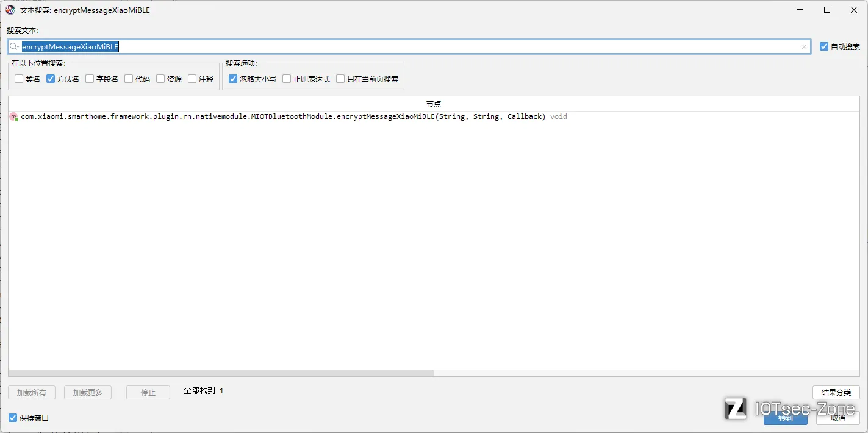Click the method icon of the search result

[14, 116]
